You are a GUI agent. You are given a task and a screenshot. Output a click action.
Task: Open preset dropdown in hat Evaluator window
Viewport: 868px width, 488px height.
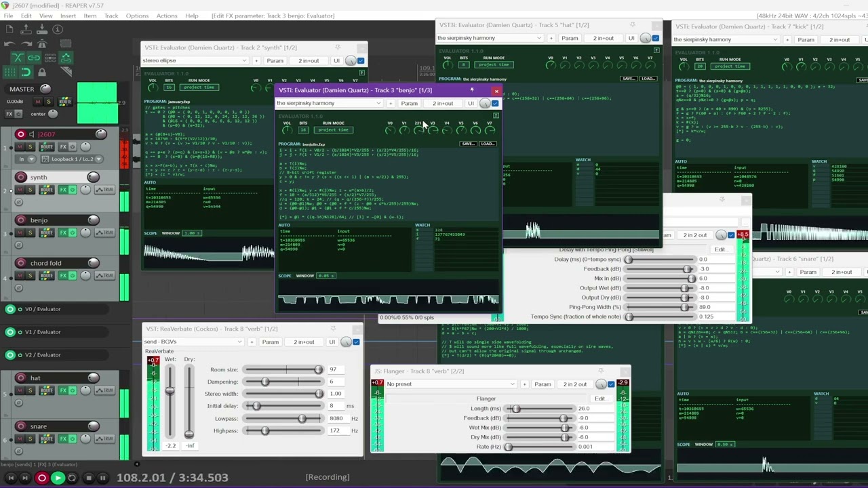pyautogui.click(x=489, y=38)
